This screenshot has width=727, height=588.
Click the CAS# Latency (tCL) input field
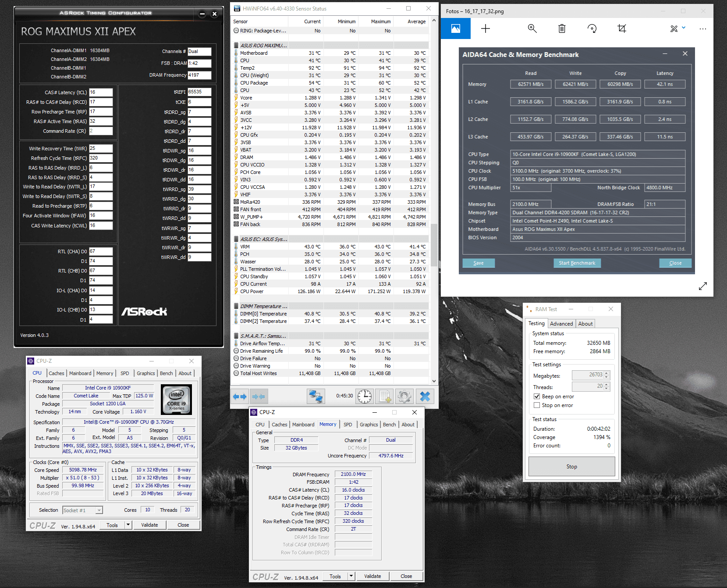click(x=101, y=92)
